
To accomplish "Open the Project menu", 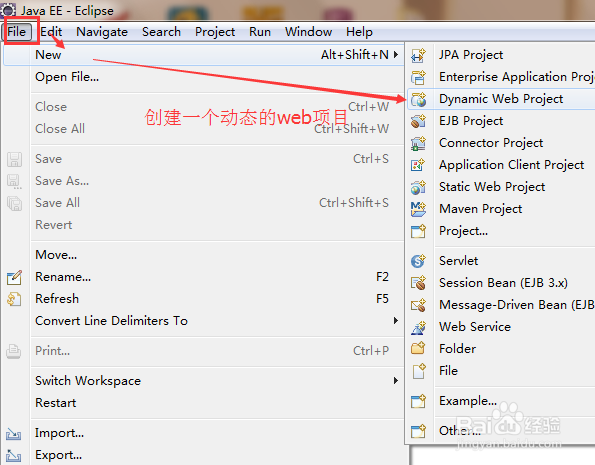I will tap(215, 32).
